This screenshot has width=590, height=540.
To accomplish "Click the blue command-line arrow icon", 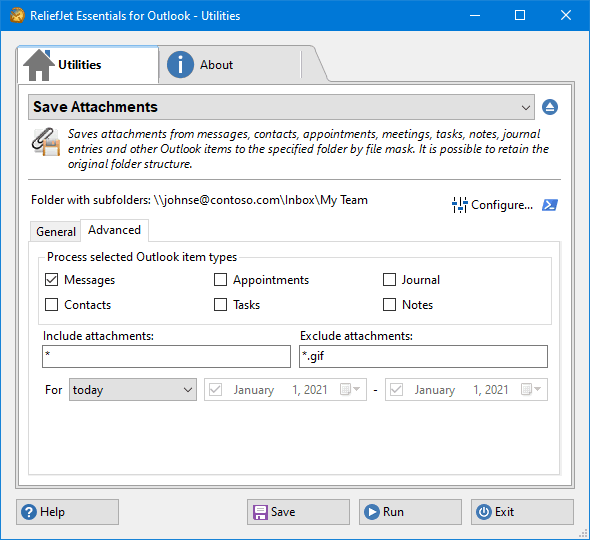I will click(x=550, y=205).
